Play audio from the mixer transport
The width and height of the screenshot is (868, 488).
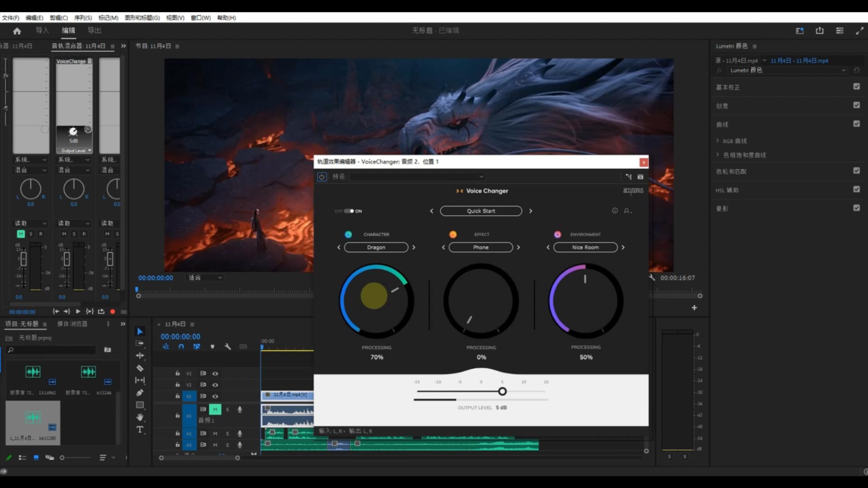click(x=78, y=311)
